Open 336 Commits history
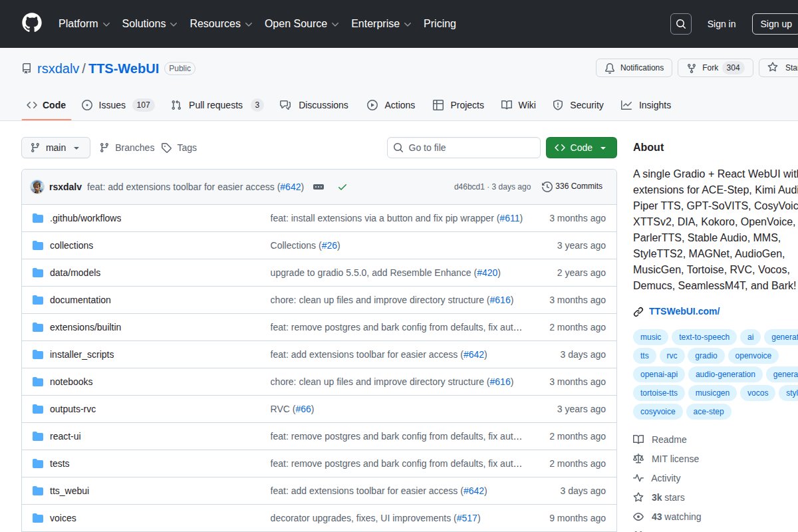 pos(572,186)
